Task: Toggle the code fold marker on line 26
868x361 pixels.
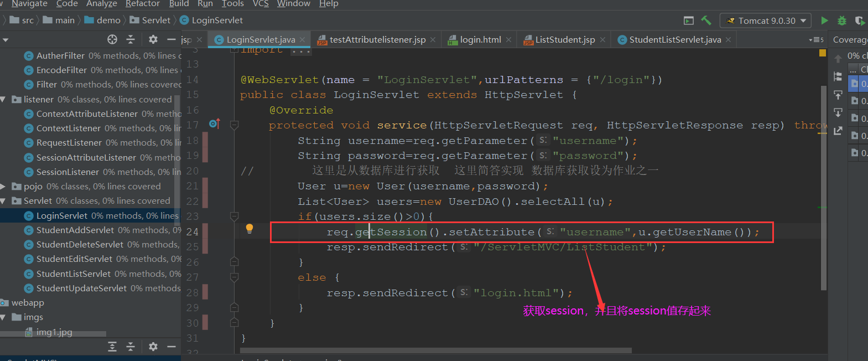Action: point(234,262)
